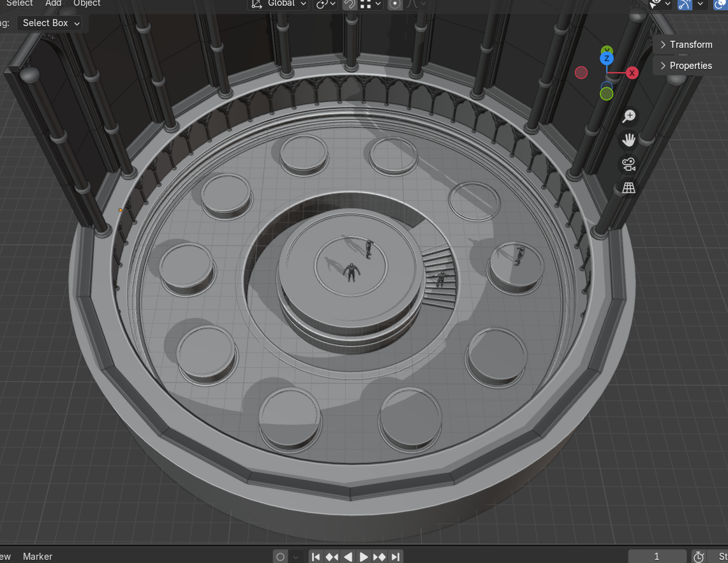Jump to the timeline start frame
This screenshot has width=728, height=563.
[x=316, y=557]
